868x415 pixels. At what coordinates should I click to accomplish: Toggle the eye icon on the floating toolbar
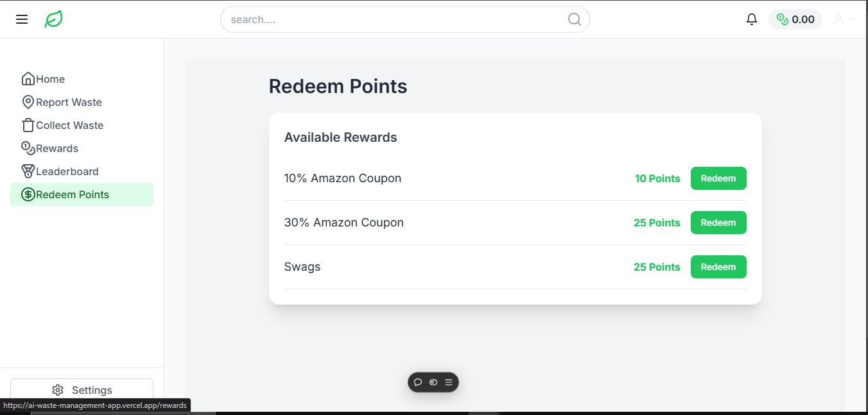[x=433, y=382]
